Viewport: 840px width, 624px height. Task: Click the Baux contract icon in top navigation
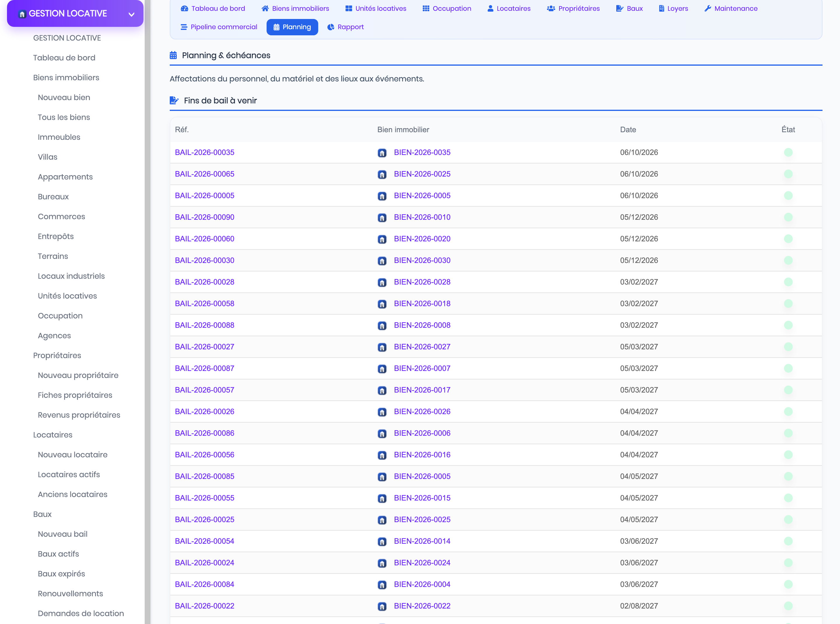point(619,8)
